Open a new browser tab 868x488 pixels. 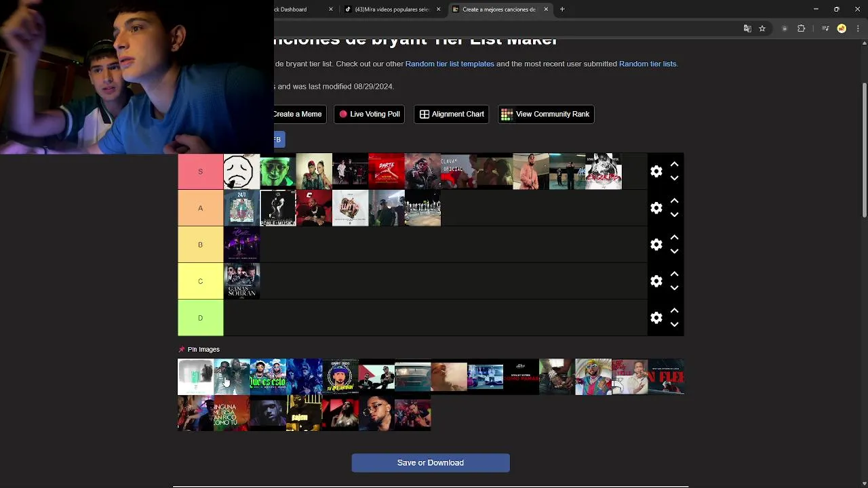pyautogui.click(x=562, y=9)
